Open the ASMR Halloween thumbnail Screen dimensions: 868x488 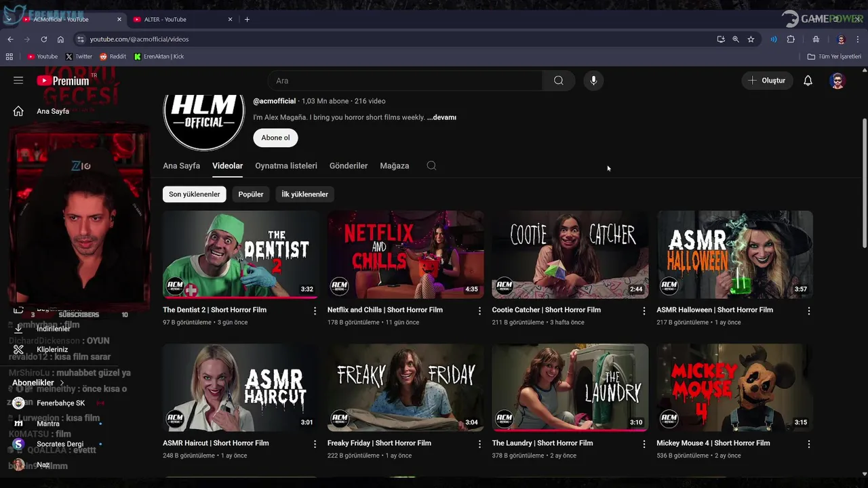735,254
